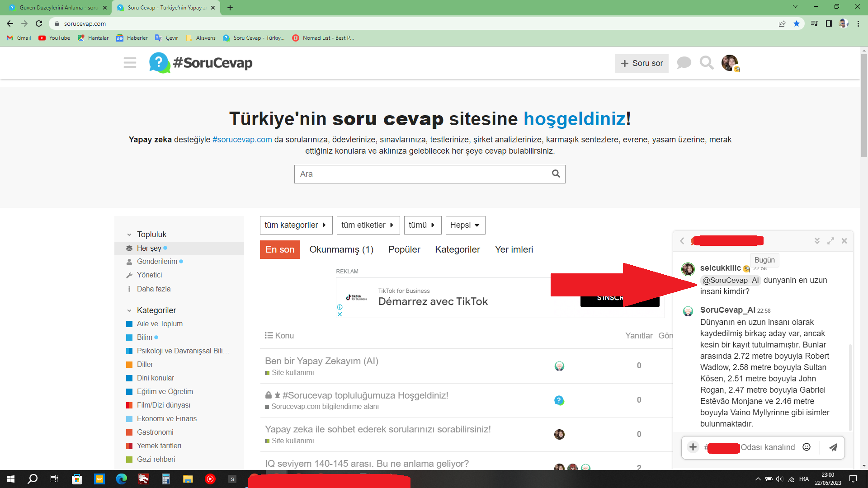868x488 pixels.
Task: Open the tüm kategoriler dropdown
Action: point(296,225)
